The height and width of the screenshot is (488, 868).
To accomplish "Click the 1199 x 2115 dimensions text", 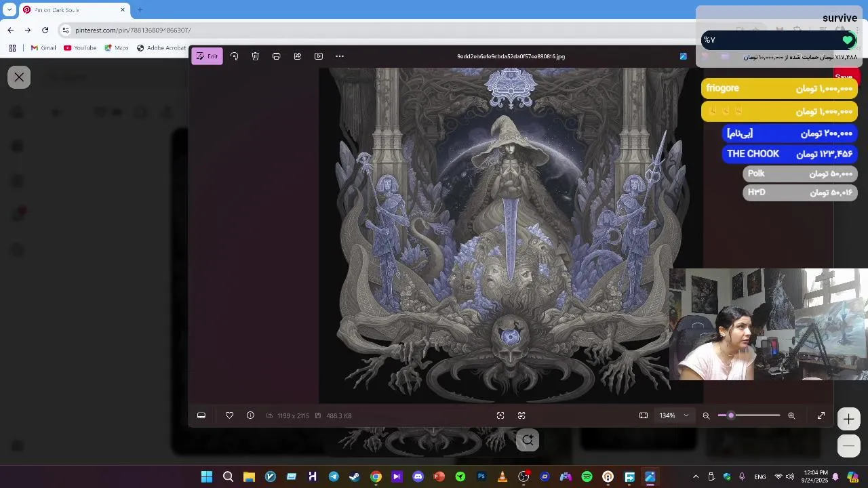I will pyautogui.click(x=293, y=415).
